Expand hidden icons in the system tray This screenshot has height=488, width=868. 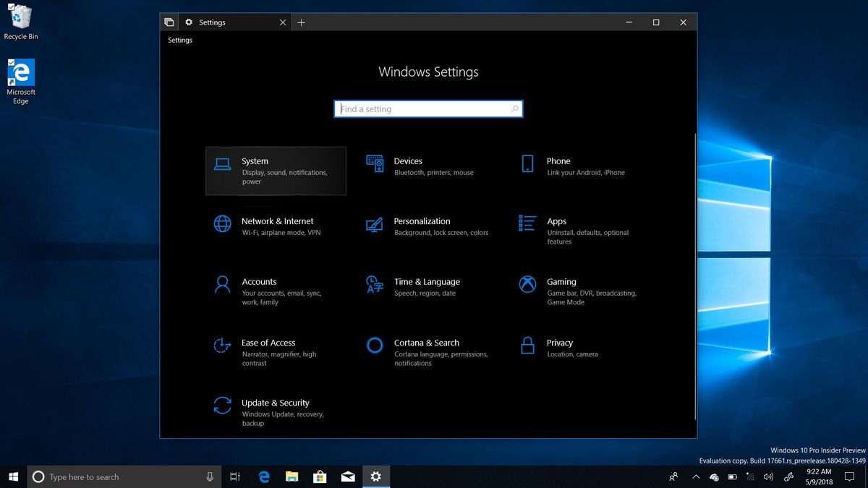click(x=696, y=476)
